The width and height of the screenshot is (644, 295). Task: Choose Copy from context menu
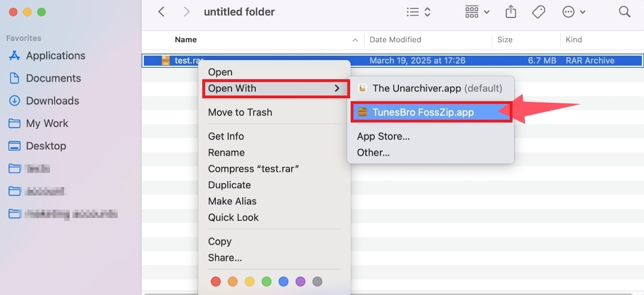(220, 242)
